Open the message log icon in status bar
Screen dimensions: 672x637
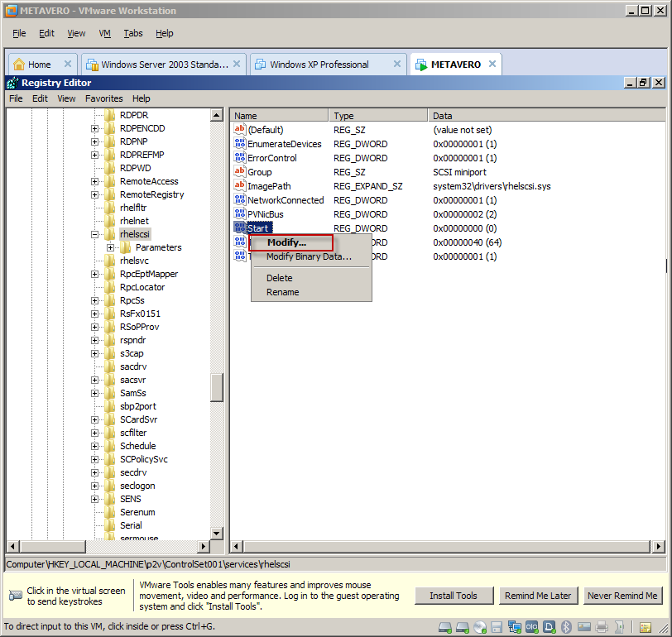coord(646,628)
